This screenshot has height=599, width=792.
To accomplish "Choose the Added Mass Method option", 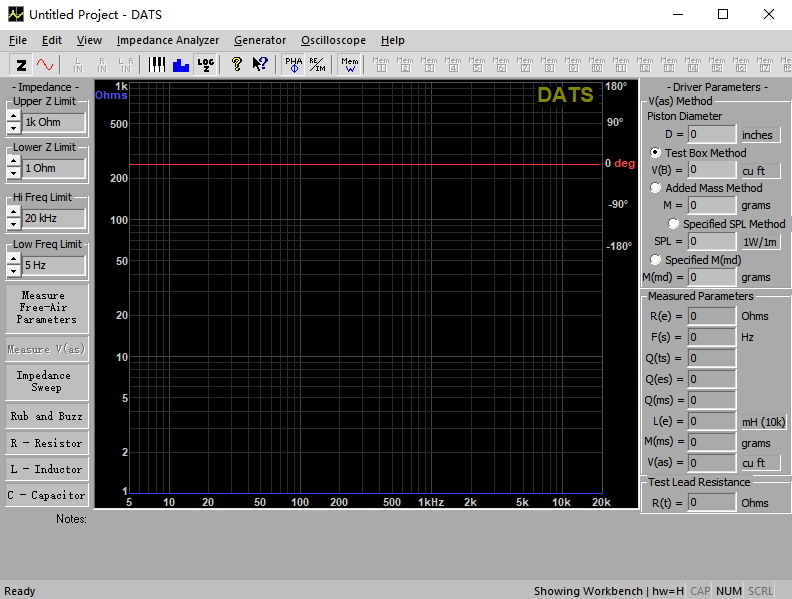I will [x=656, y=188].
